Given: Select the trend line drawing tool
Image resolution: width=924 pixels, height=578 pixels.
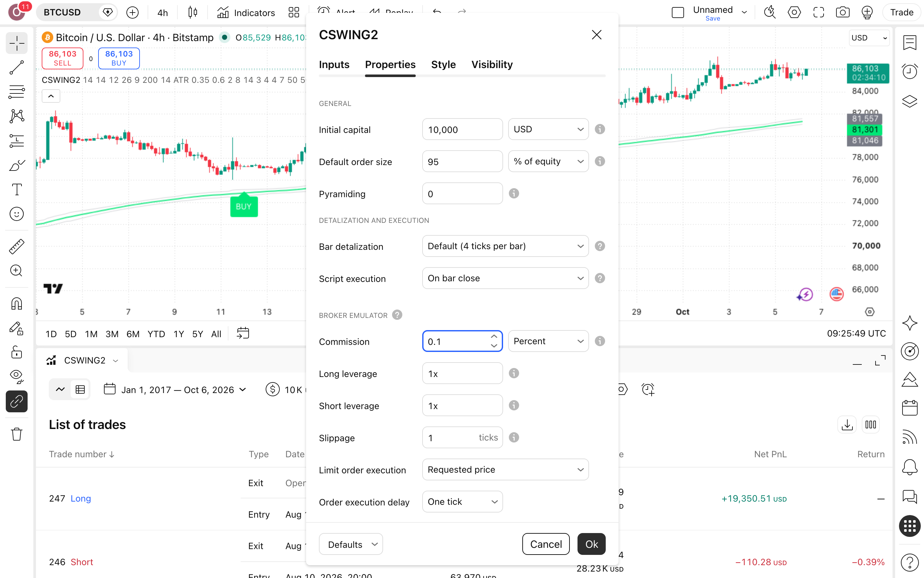Looking at the screenshot, I should tap(16, 68).
